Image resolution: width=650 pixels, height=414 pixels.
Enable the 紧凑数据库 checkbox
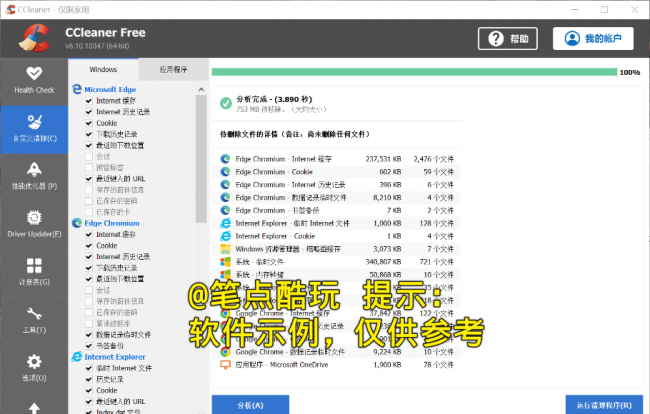89,323
